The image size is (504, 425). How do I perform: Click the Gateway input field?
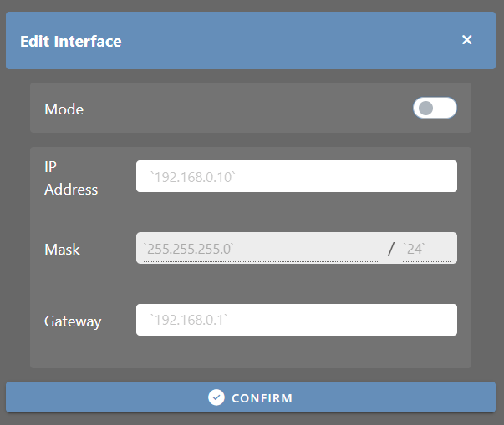297,320
